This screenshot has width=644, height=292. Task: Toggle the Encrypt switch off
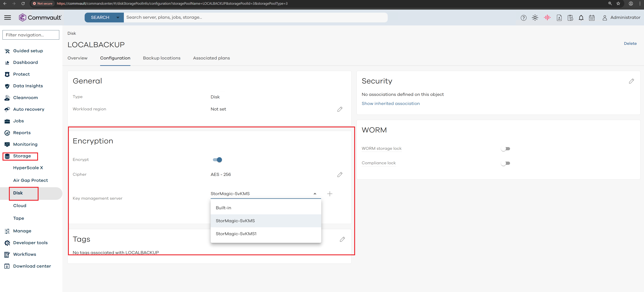217,160
